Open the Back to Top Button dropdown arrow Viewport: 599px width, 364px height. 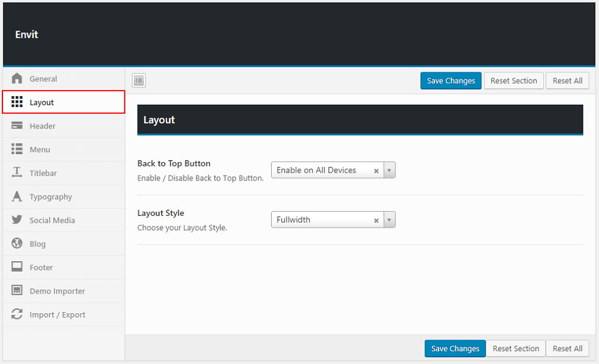pyautogui.click(x=390, y=171)
